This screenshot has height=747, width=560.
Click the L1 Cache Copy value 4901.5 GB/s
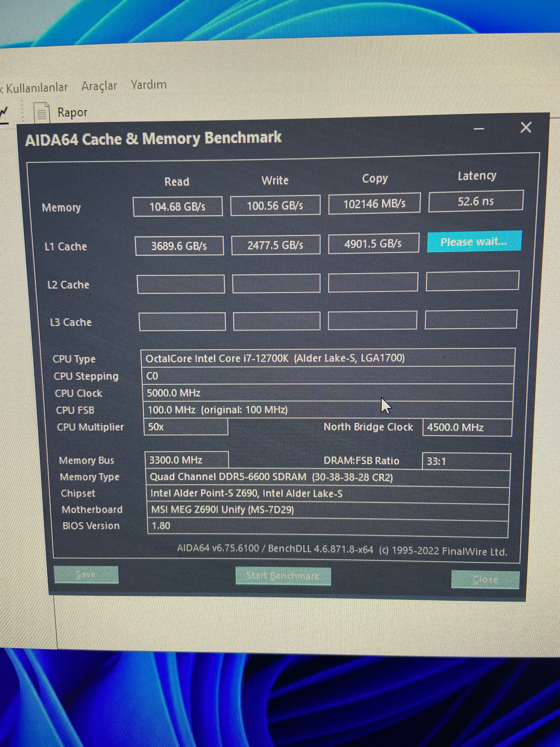click(374, 243)
